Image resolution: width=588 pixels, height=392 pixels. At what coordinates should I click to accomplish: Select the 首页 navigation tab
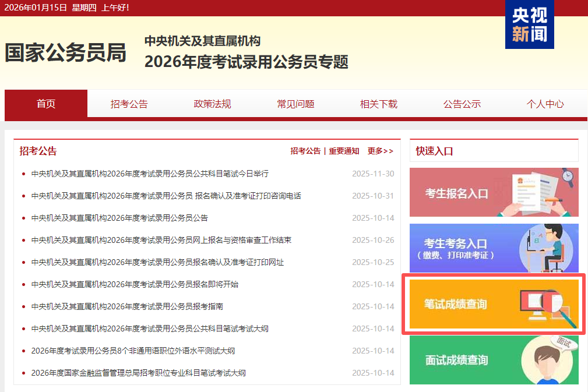[46, 104]
